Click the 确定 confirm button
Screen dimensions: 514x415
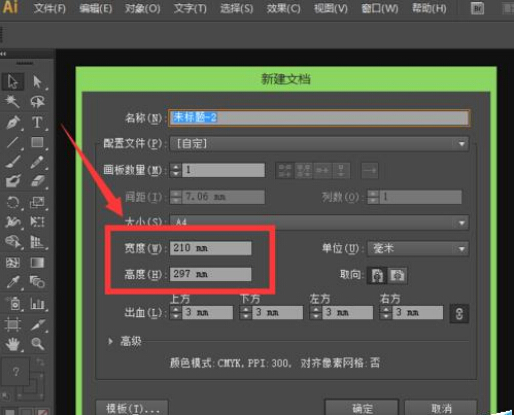point(362,408)
